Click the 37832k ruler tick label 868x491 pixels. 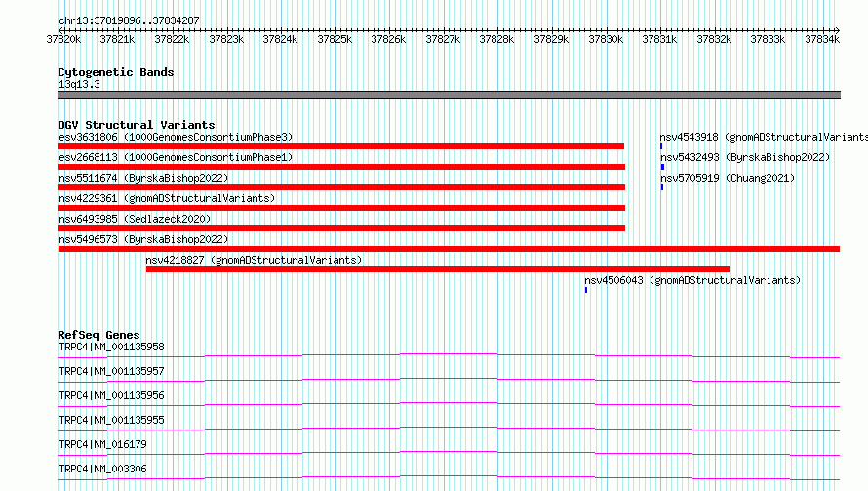(714, 39)
